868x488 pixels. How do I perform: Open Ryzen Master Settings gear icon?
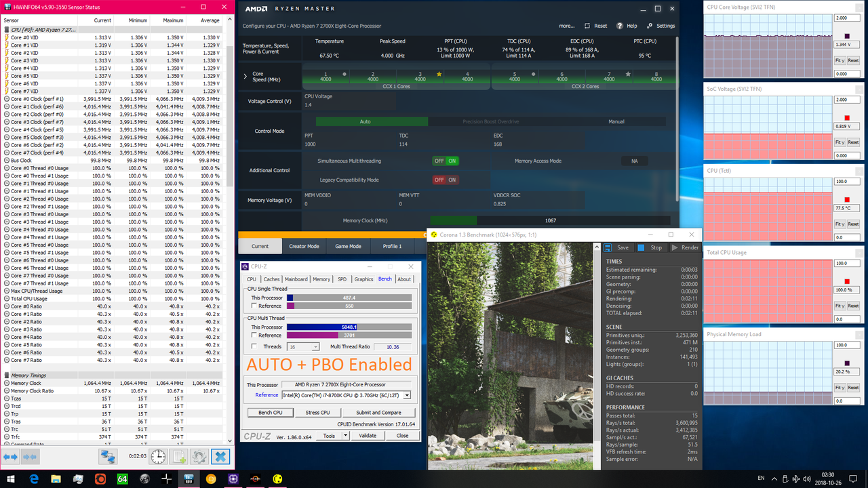coord(650,26)
